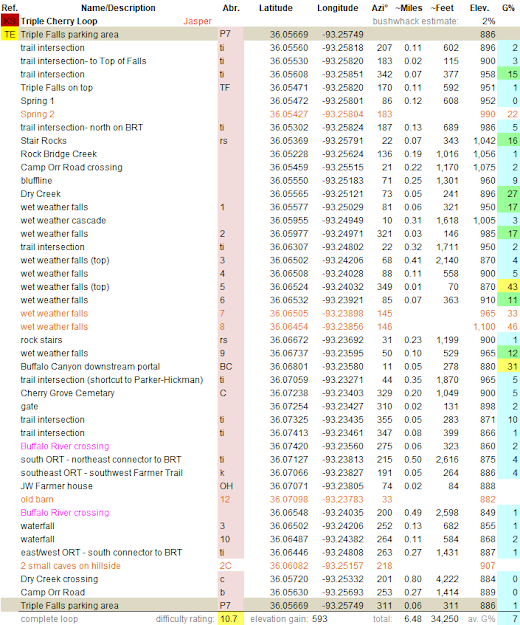Click the 'gate' name cell
The width and height of the screenshot is (520, 625).
(29, 407)
